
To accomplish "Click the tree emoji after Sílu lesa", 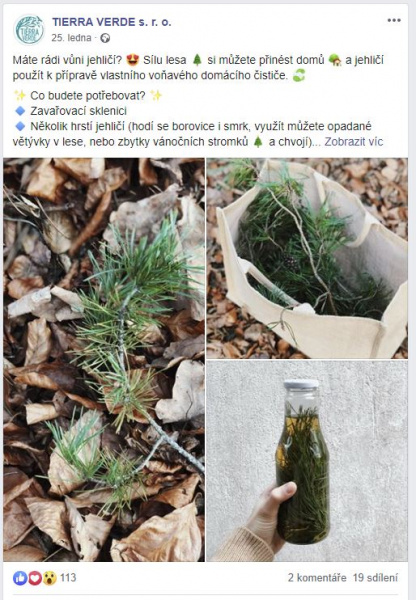I will point(197,60).
